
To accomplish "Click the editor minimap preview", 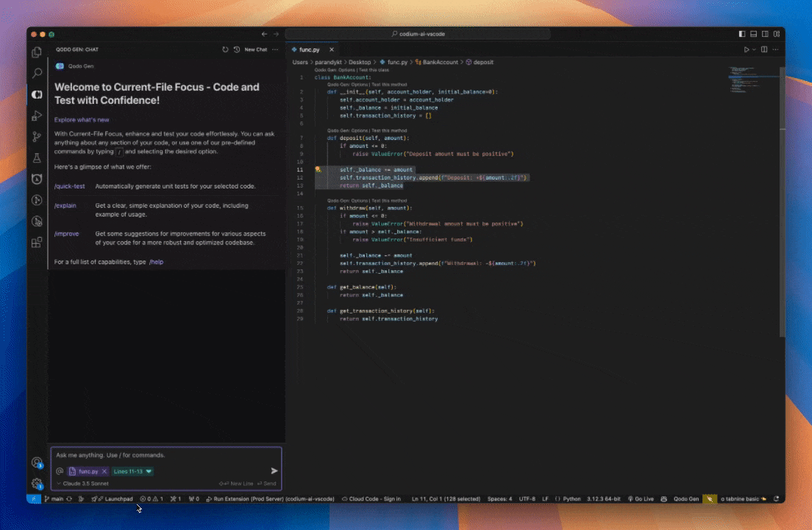I will [x=753, y=79].
